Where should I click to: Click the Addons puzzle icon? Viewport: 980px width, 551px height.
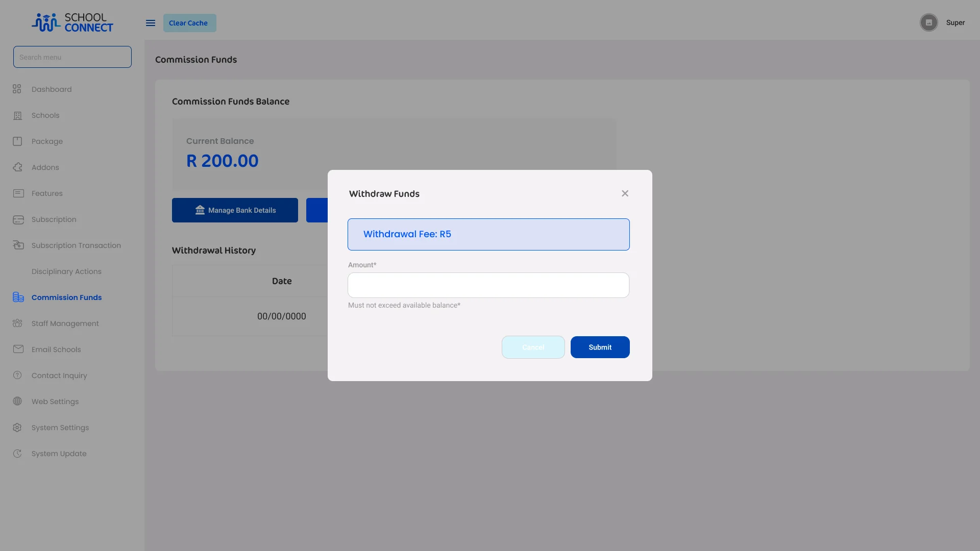click(x=17, y=167)
